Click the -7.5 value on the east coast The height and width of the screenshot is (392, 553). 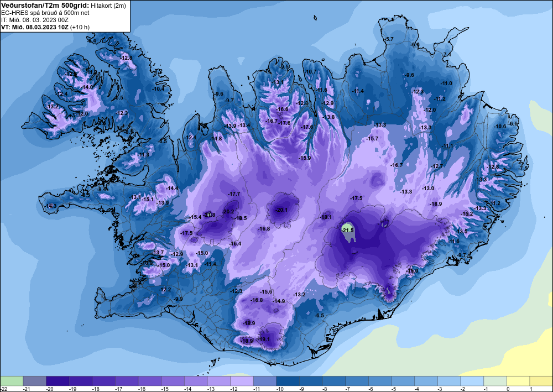point(523,169)
